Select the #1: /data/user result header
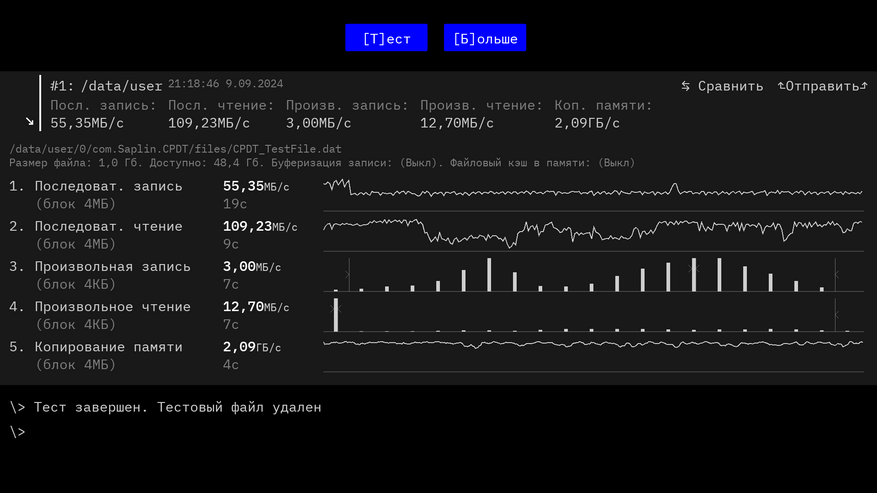 tap(106, 86)
